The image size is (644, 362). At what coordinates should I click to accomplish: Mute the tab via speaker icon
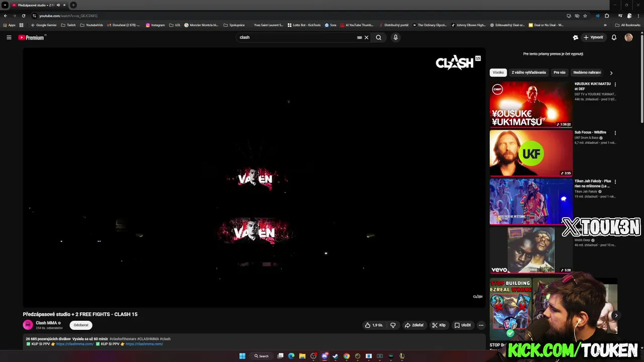pyautogui.click(x=58, y=5)
